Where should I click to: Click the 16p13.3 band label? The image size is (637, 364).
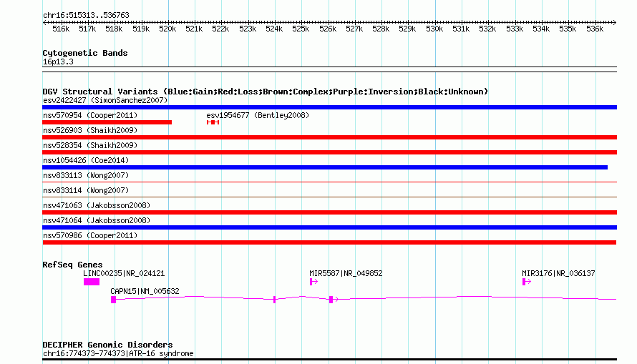click(x=58, y=62)
